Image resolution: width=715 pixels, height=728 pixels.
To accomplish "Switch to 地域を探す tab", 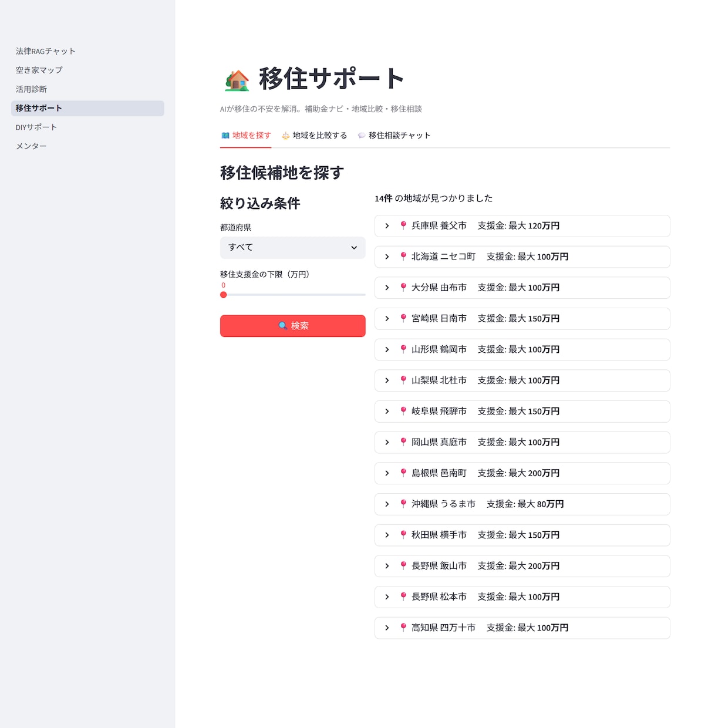I will pos(245,136).
